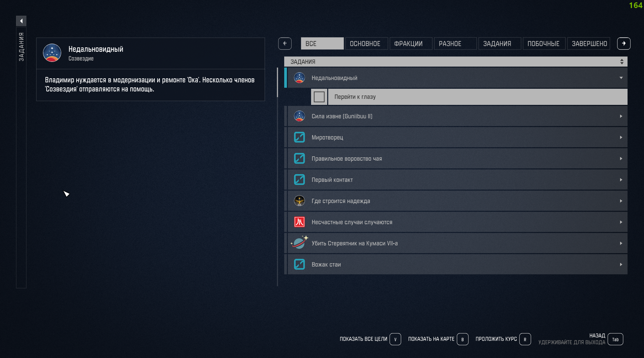Screen dimensions: 644x358
Task: Click the Вожак стаи quest icon
Action: (x=299, y=264)
